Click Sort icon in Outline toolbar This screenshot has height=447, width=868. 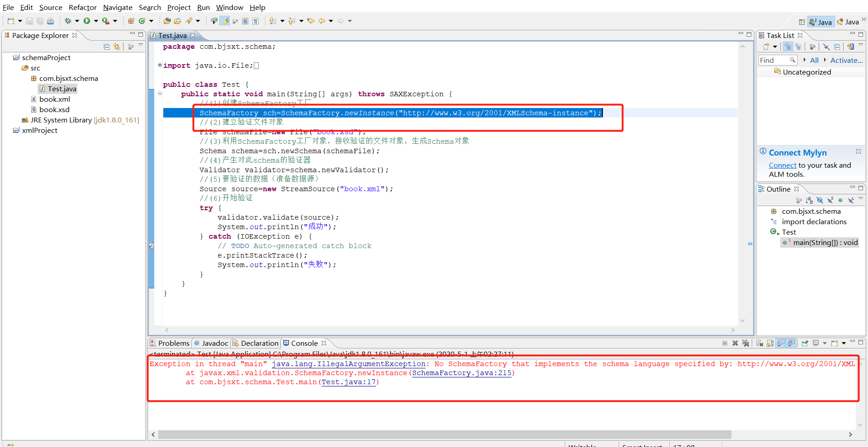tap(809, 200)
